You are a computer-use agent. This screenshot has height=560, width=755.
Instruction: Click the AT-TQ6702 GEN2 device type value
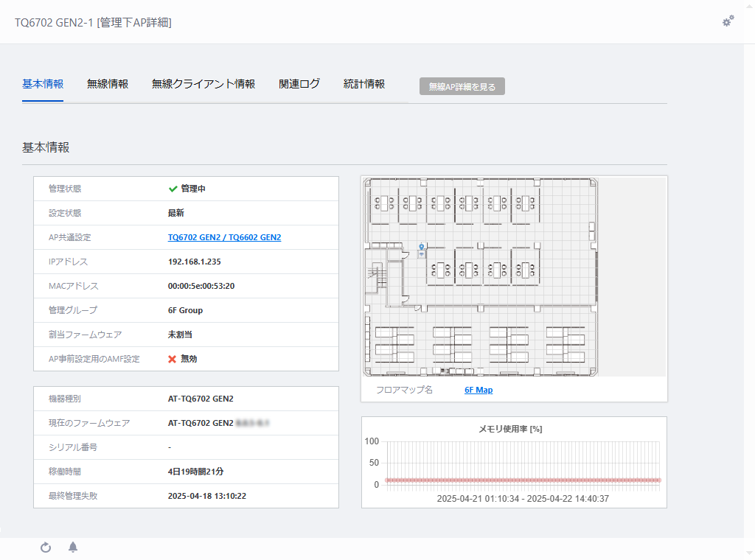pos(201,399)
